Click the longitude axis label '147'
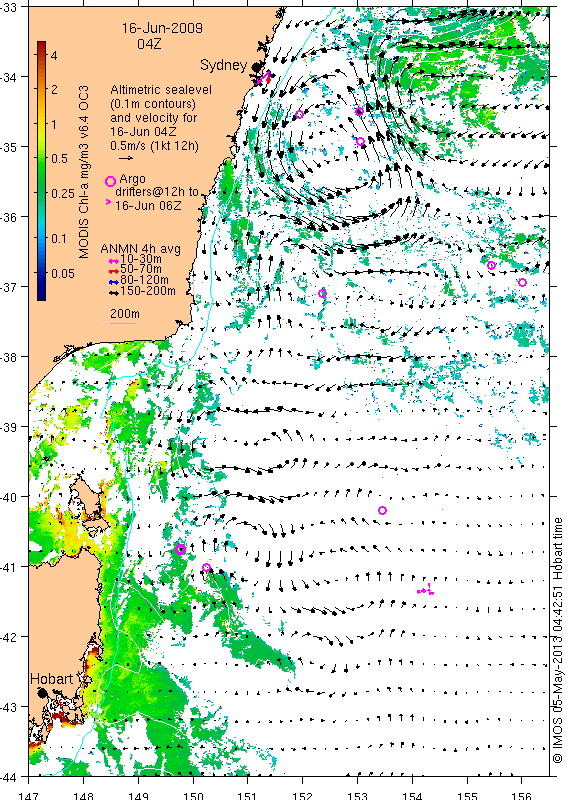Image resolution: width=570 pixels, height=800 pixels. (x=29, y=795)
